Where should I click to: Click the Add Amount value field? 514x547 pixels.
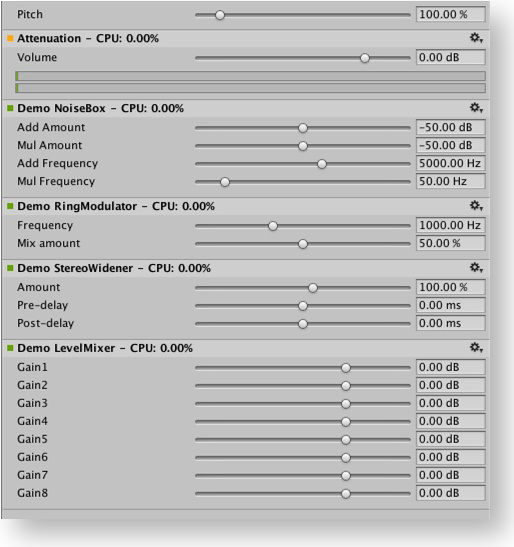coord(450,127)
